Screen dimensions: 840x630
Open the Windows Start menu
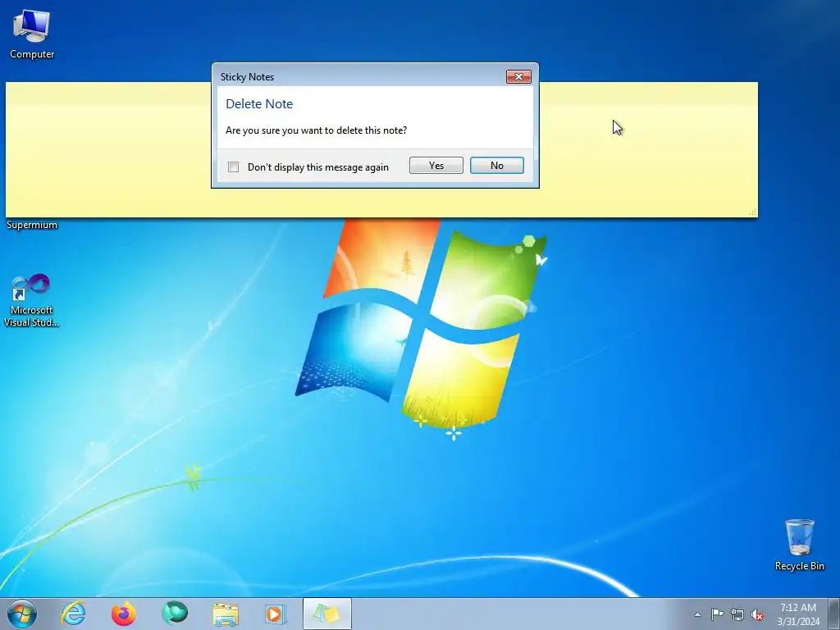click(x=22, y=614)
